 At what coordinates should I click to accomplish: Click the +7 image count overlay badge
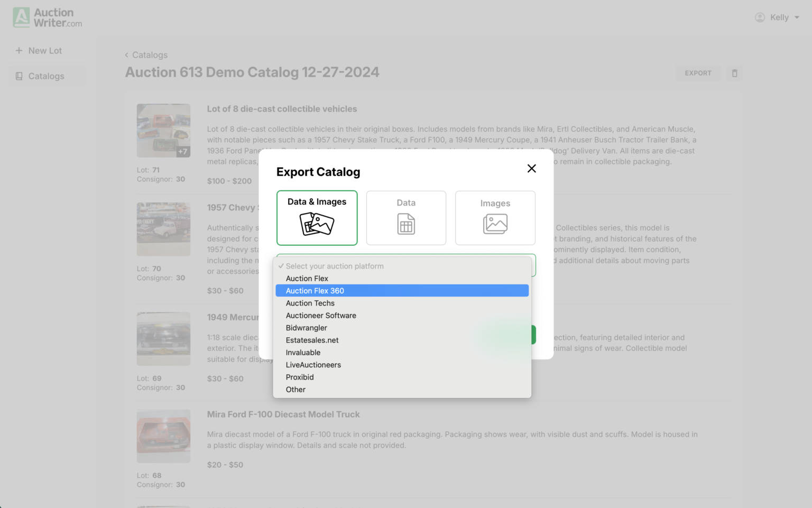point(182,151)
